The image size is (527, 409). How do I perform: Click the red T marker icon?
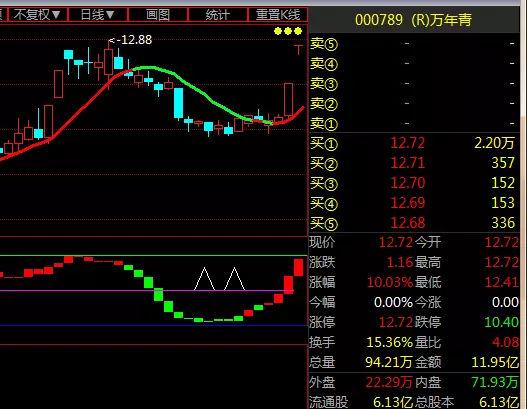point(298,50)
